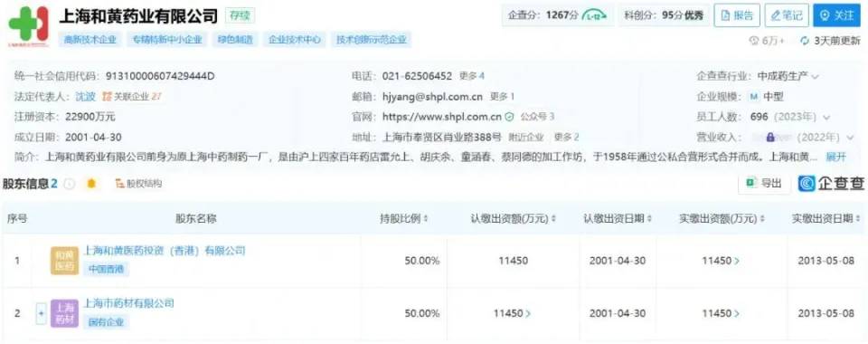Screen dimensions: 868x344
Task: Click the orange bell alert icon
Action: coord(91,184)
